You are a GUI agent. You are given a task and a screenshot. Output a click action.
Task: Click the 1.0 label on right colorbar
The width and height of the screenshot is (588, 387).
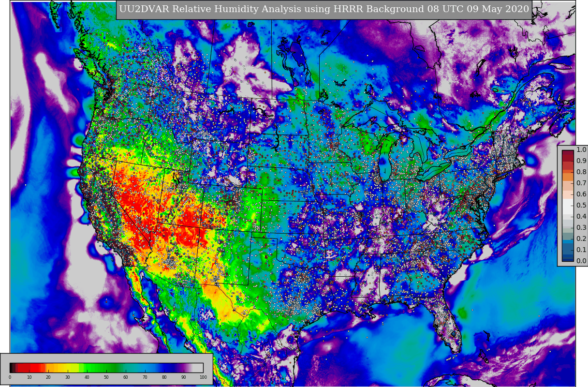click(x=581, y=150)
